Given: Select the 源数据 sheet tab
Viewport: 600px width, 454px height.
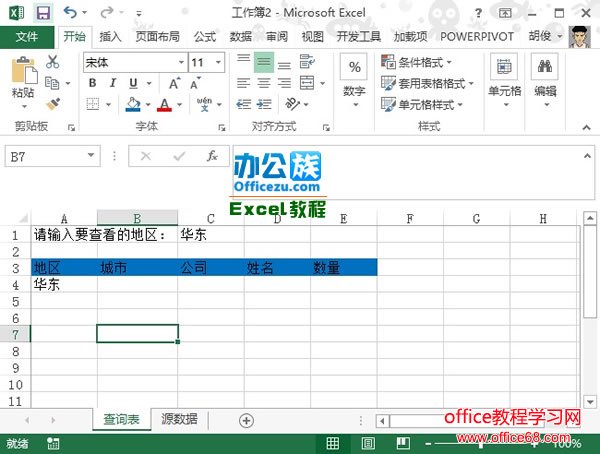Looking at the screenshot, I should [x=179, y=420].
